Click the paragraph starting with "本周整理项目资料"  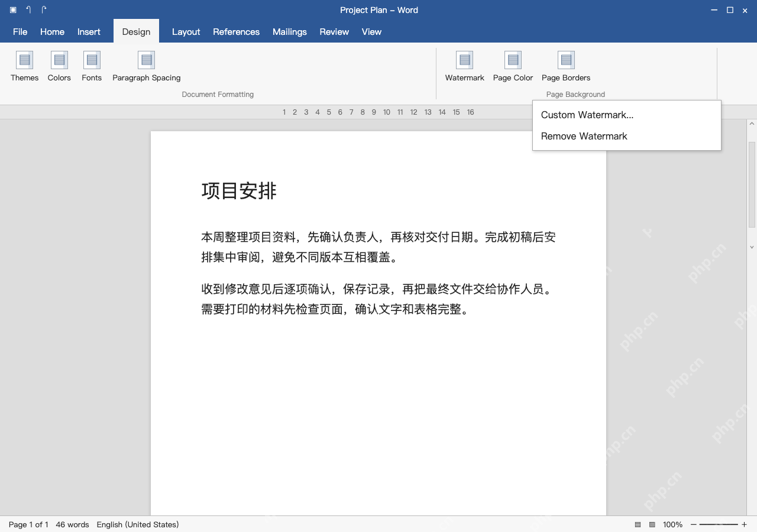[x=378, y=247]
